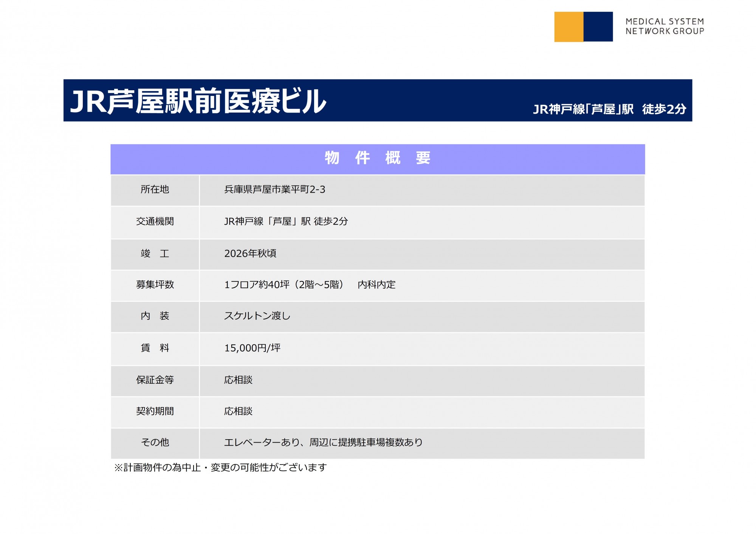Image resolution: width=756 pixels, height=534 pixels.
Task: Click the navy square in the logo
Action: pos(598,26)
